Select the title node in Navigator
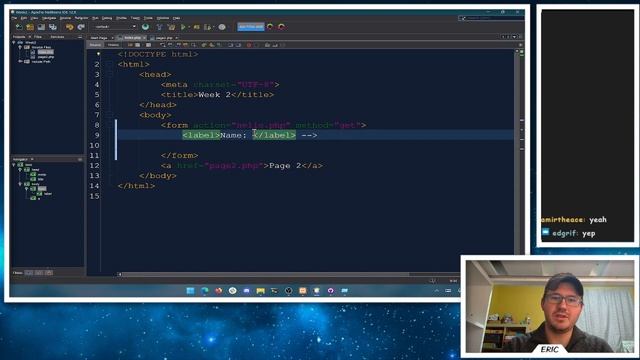Viewport: 640px width, 360px height. (40, 179)
